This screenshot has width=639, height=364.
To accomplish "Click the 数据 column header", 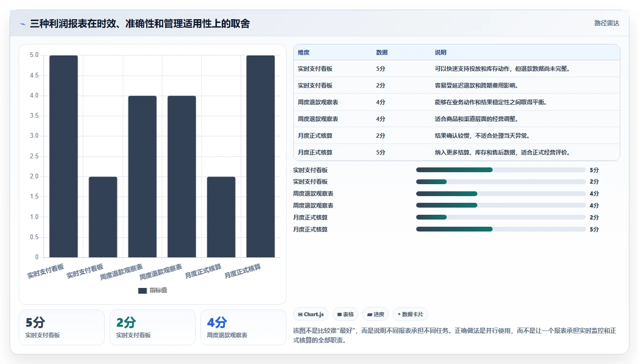I will (382, 53).
